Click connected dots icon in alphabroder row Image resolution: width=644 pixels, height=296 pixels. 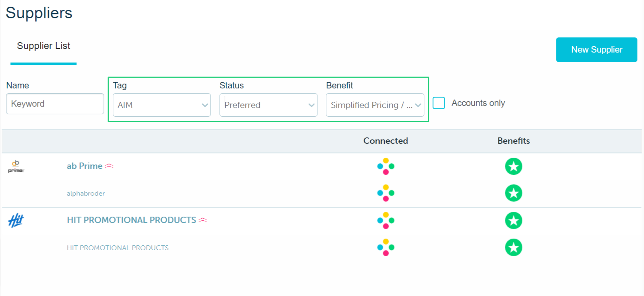(x=386, y=193)
